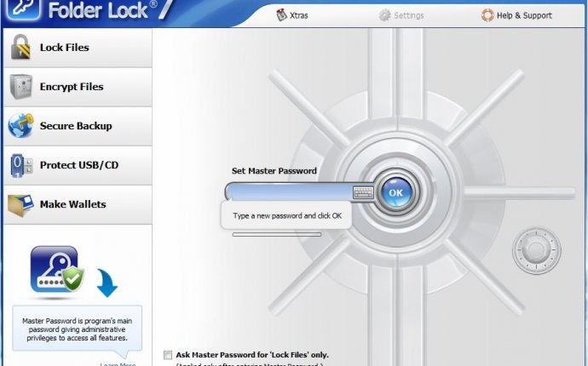Follow the Learn More link

pos(118,364)
